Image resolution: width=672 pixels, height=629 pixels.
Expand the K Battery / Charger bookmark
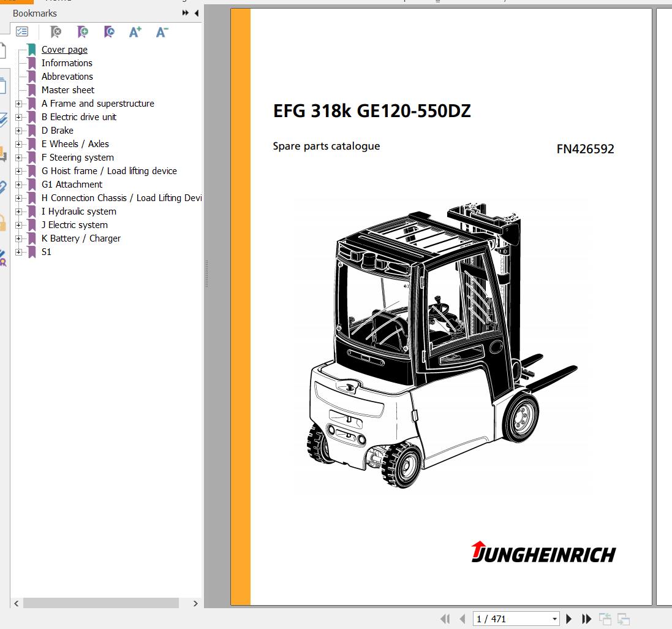coord(18,238)
